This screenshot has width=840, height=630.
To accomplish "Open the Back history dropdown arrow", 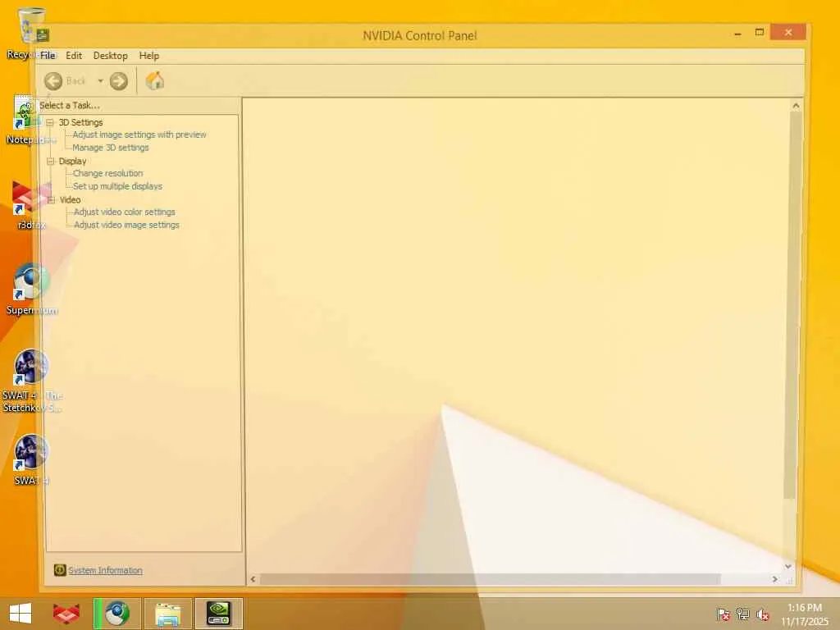I will [100, 81].
